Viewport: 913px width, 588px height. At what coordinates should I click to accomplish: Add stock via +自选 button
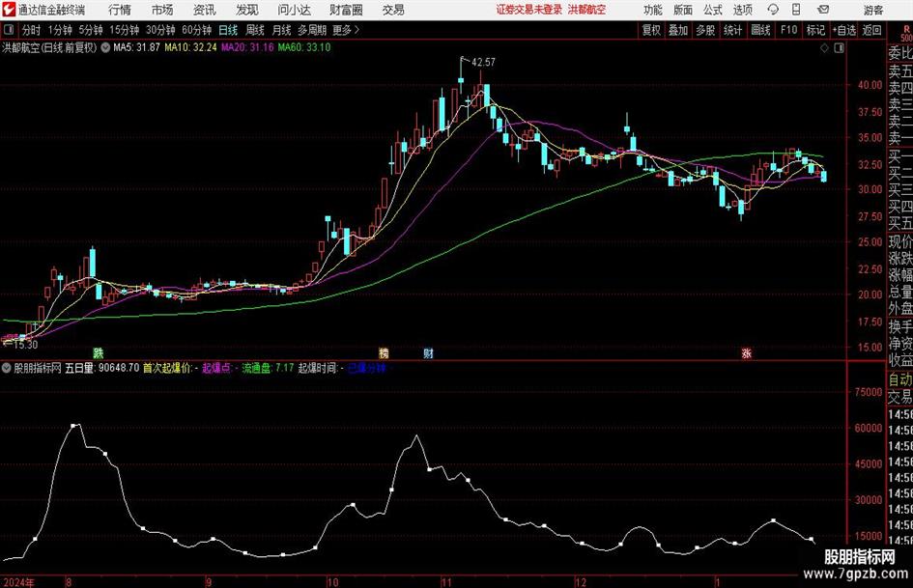[843, 30]
